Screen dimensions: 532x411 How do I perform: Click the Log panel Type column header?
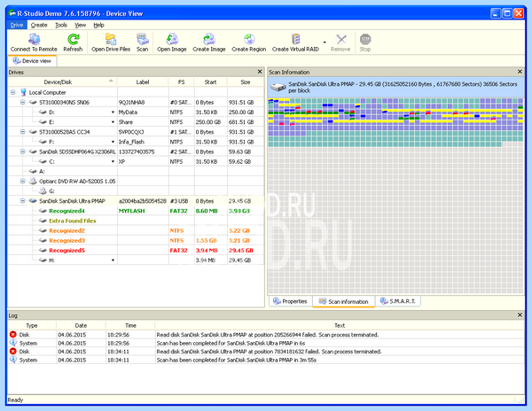point(32,325)
